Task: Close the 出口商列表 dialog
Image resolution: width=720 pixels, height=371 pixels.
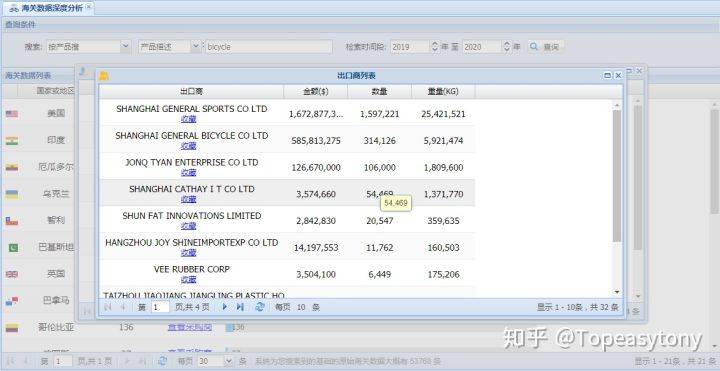Action: tap(618, 76)
